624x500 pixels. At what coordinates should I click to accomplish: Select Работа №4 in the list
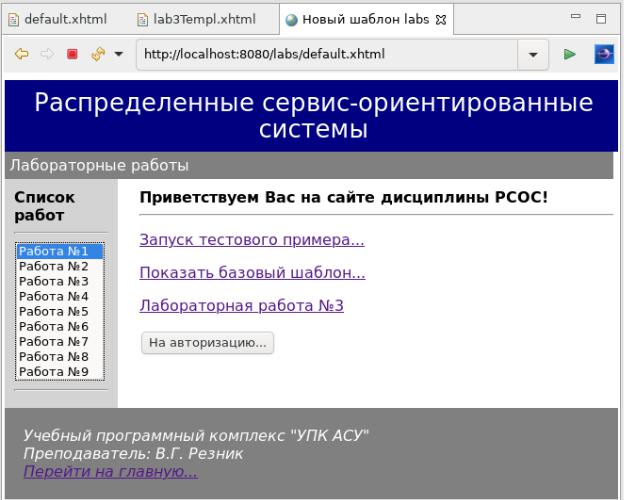[x=60, y=297]
